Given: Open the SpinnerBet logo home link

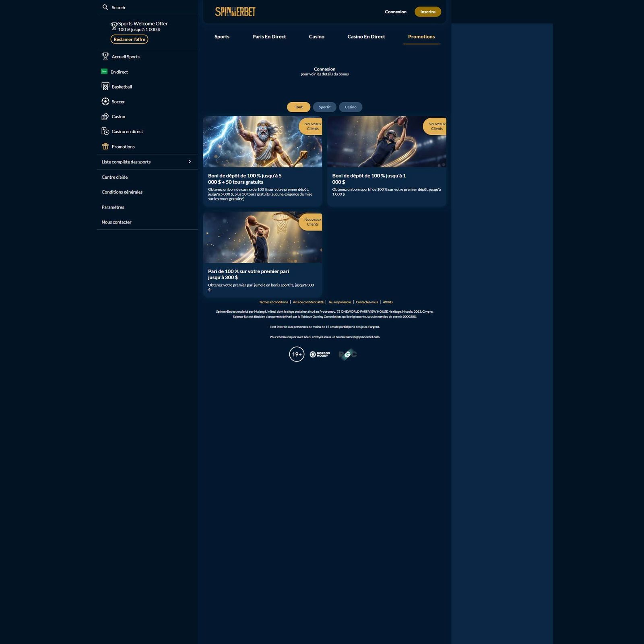Looking at the screenshot, I should click(235, 12).
